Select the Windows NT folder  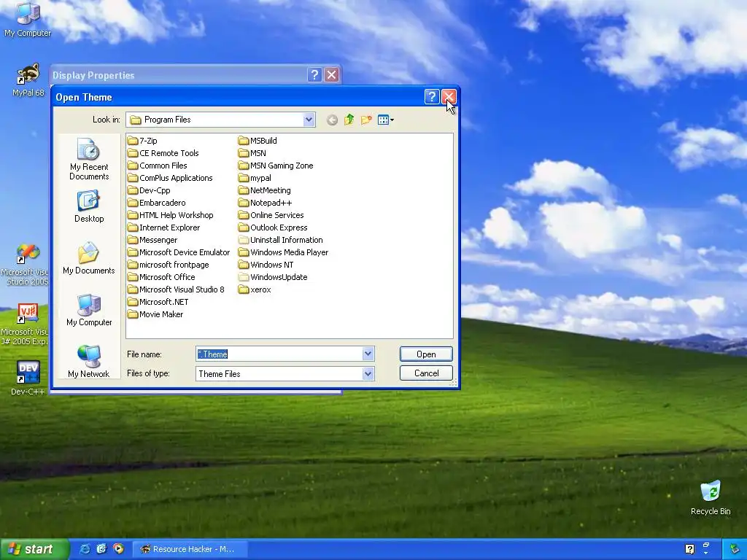(266, 265)
